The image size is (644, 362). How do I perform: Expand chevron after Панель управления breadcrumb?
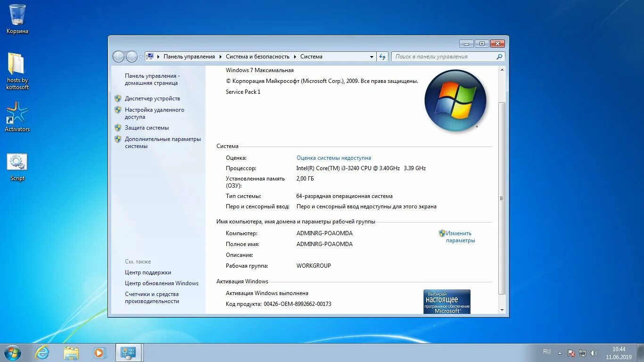pos(220,57)
